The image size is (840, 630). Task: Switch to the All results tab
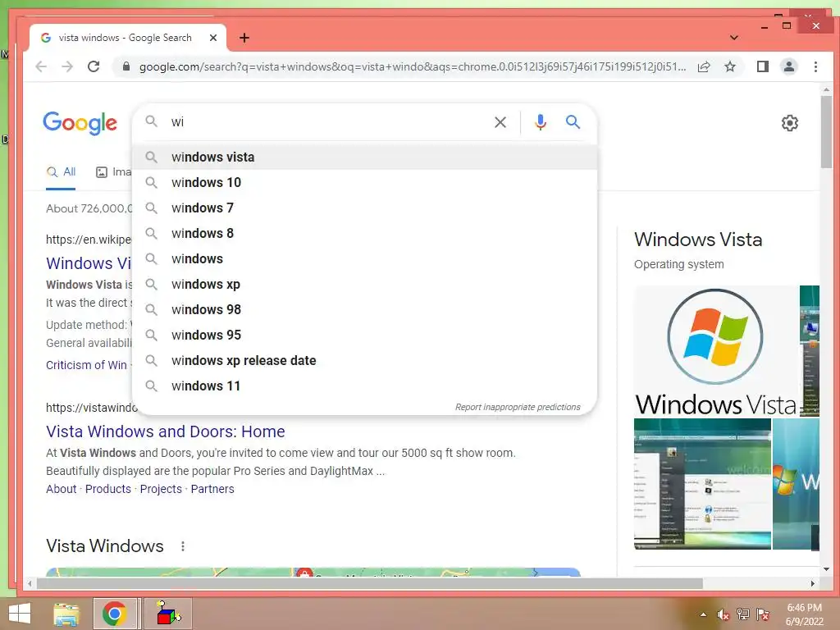point(61,172)
